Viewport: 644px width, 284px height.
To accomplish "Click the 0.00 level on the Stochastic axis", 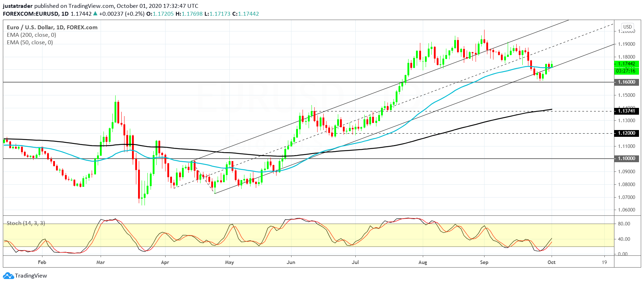I will (623, 254).
